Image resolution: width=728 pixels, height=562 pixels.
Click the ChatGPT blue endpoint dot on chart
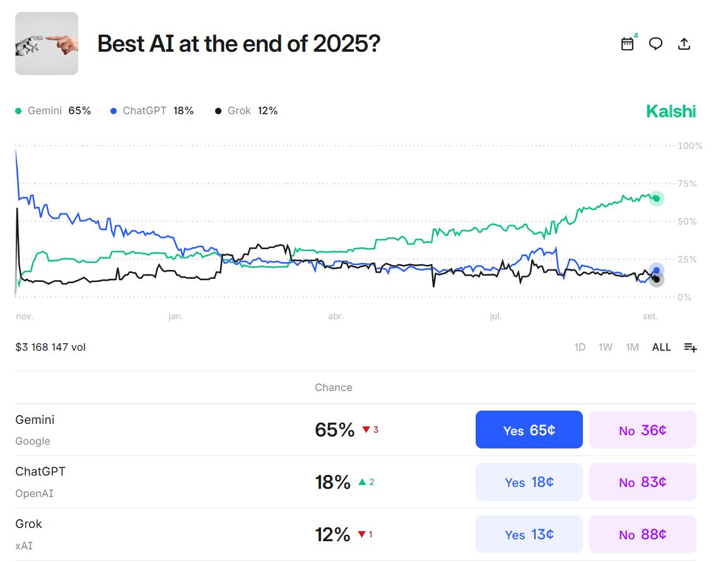coord(657,271)
